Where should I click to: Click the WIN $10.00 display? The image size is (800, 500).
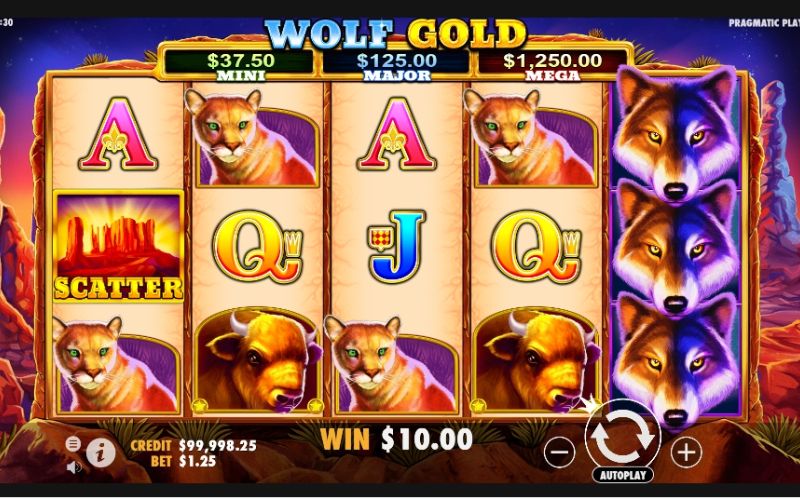click(396, 439)
